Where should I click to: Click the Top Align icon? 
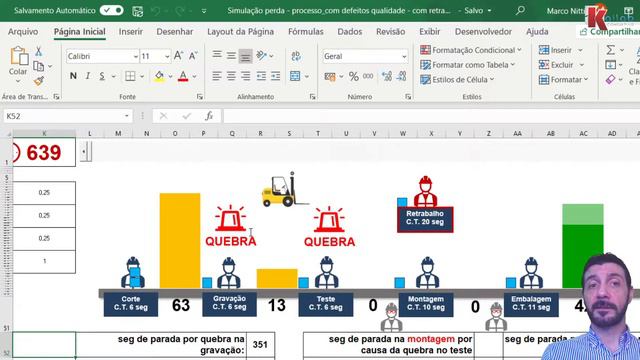[x=217, y=56]
